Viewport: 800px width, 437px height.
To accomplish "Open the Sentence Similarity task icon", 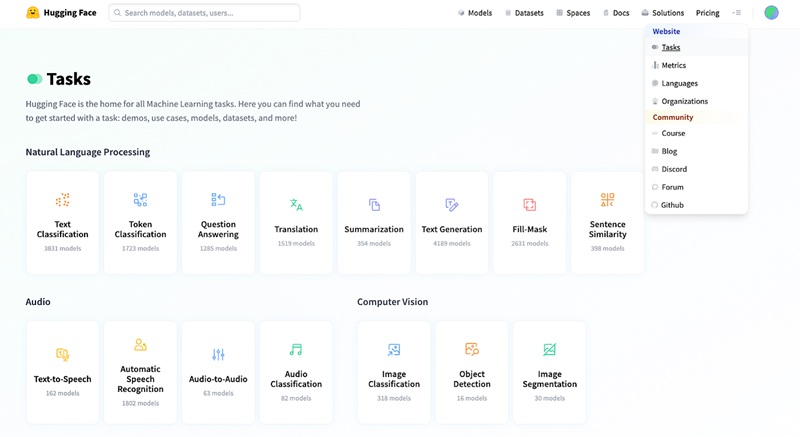I will [607, 200].
